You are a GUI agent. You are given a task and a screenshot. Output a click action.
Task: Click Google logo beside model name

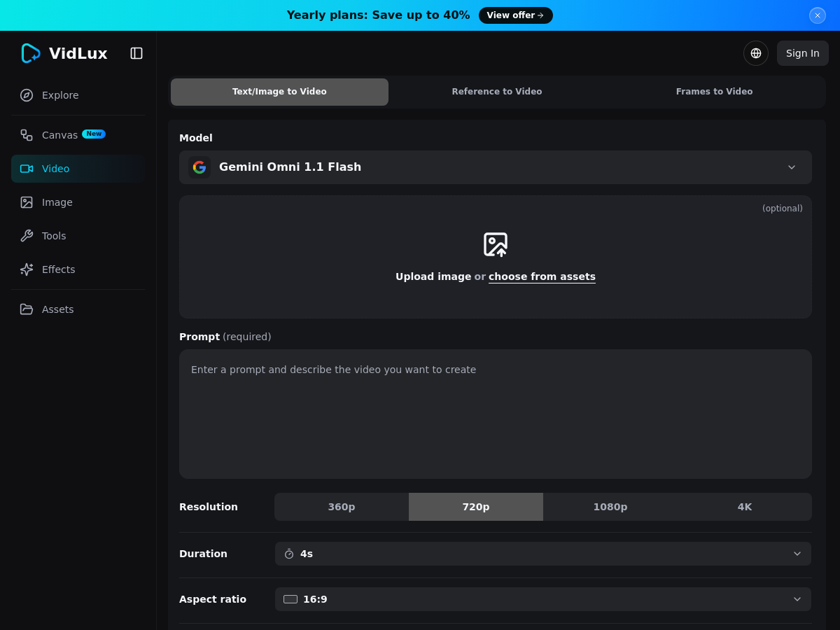[x=199, y=167]
